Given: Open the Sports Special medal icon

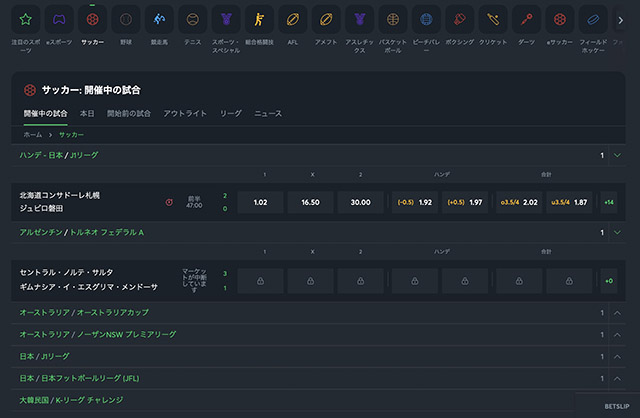Looking at the screenshot, I should pyautogui.click(x=226, y=19).
